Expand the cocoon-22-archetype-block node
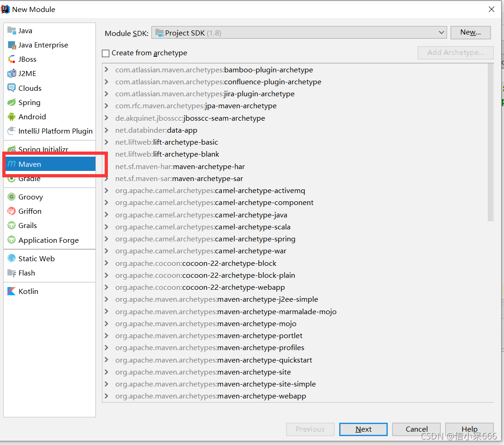 coord(107,263)
